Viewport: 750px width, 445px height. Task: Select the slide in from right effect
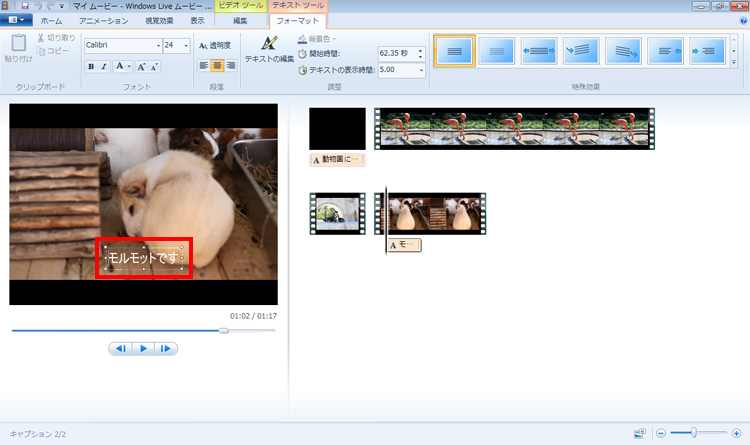click(x=665, y=51)
